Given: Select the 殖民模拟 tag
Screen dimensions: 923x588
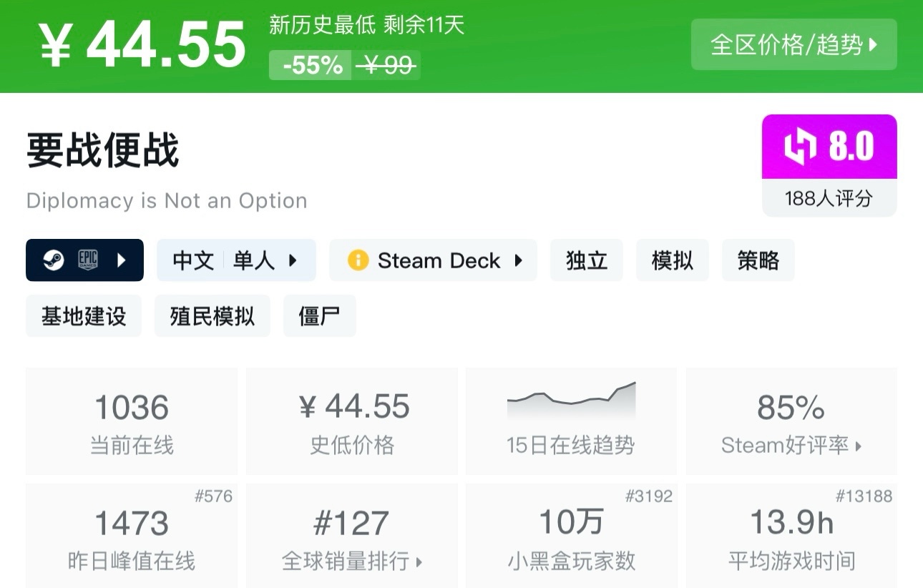Looking at the screenshot, I should tap(212, 315).
